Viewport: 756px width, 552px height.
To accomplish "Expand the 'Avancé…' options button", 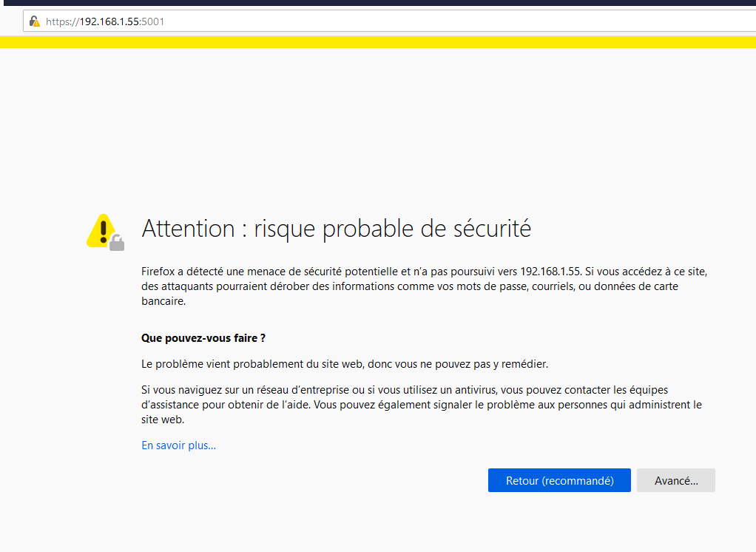I will pos(676,480).
